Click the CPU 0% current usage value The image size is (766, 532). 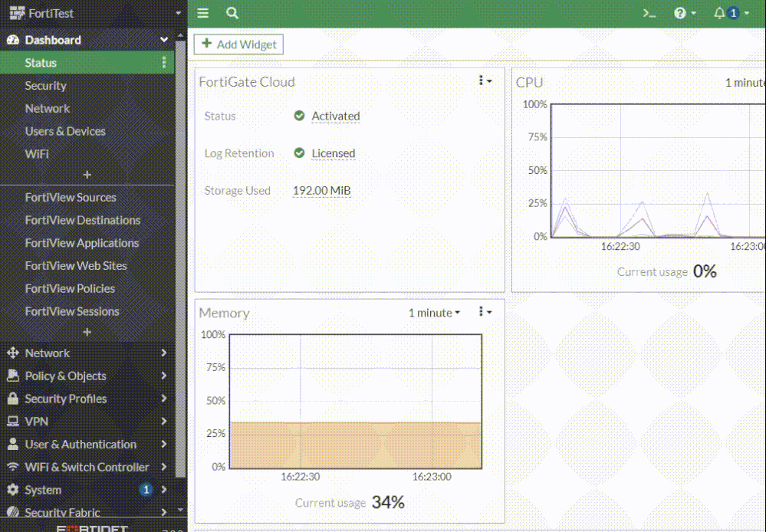[x=705, y=271]
